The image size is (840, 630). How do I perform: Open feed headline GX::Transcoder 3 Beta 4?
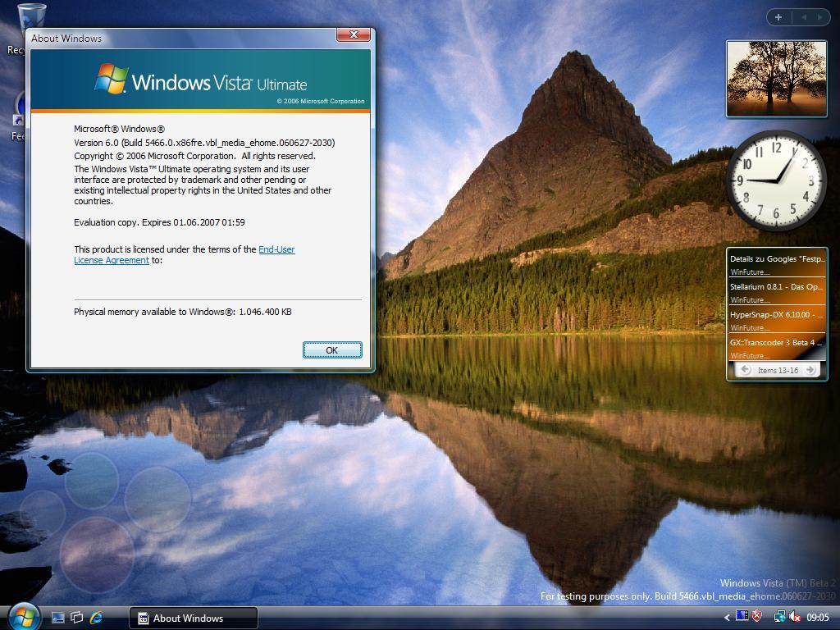pyautogui.click(x=776, y=342)
